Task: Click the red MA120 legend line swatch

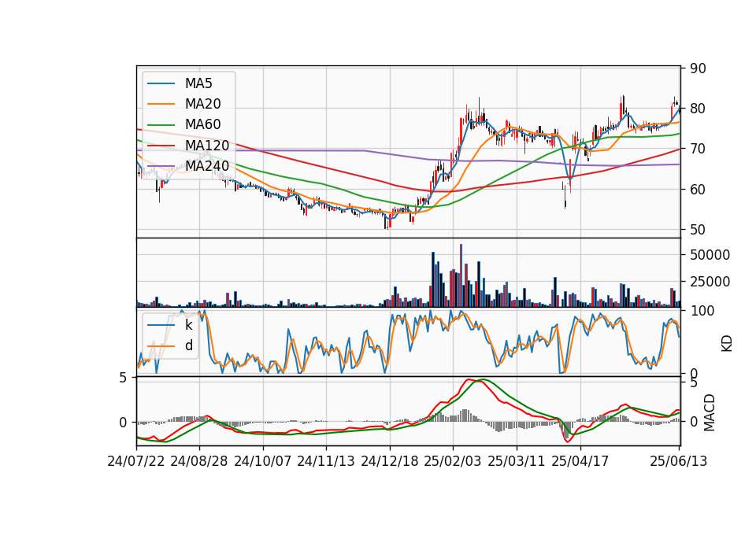Action: [161, 145]
